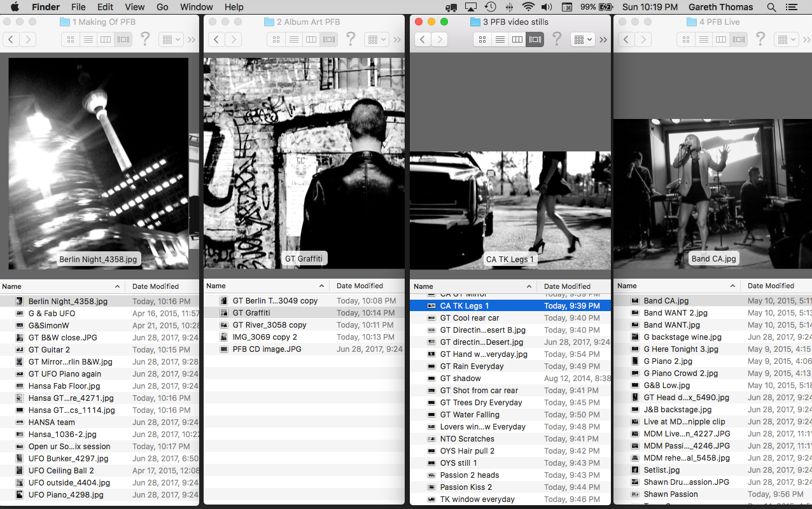
Task: Open arrange dropdown in 4 PFB Live
Action: coord(786,39)
